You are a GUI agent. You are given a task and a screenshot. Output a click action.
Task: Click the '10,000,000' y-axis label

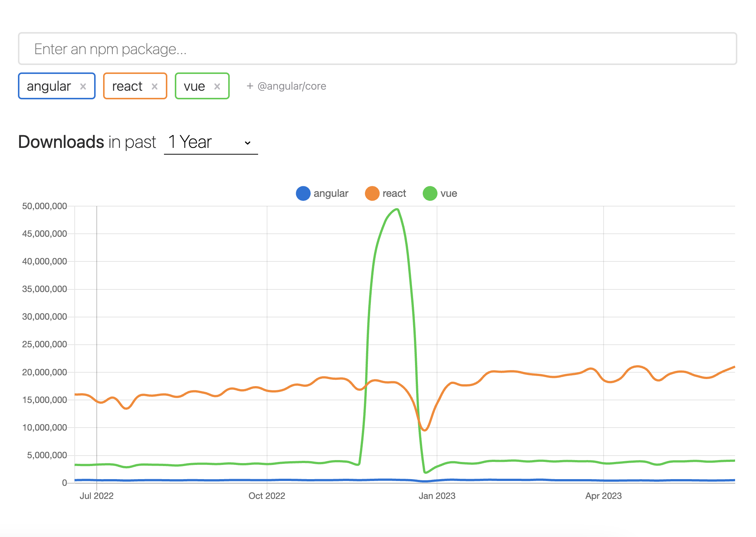[x=44, y=428]
